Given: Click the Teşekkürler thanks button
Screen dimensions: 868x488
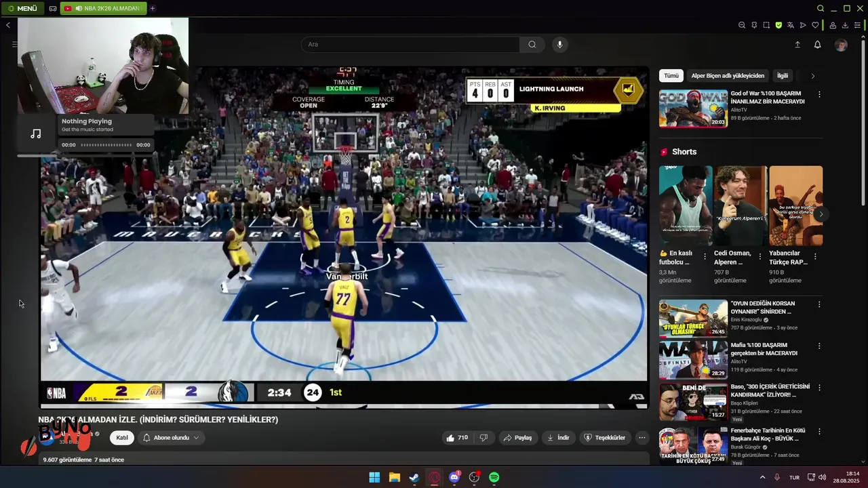Looking at the screenshot, I should 605,438.
